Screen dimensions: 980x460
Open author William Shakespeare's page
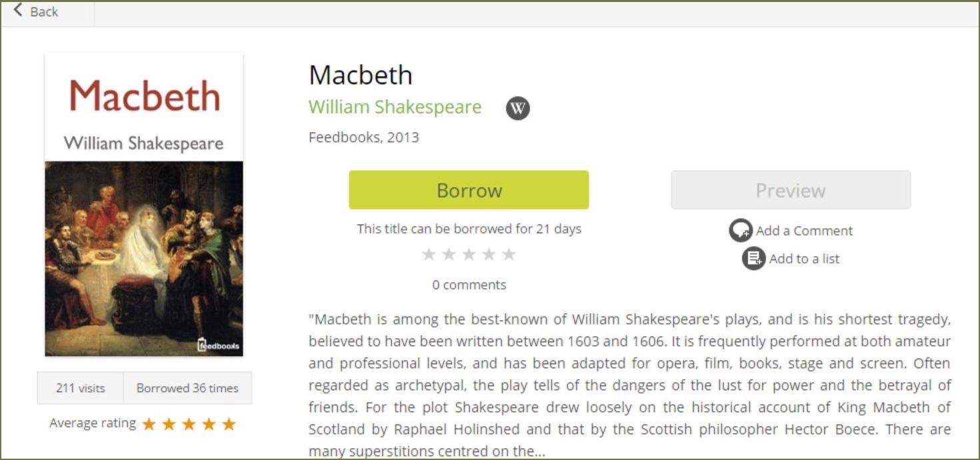pos(395,107)
